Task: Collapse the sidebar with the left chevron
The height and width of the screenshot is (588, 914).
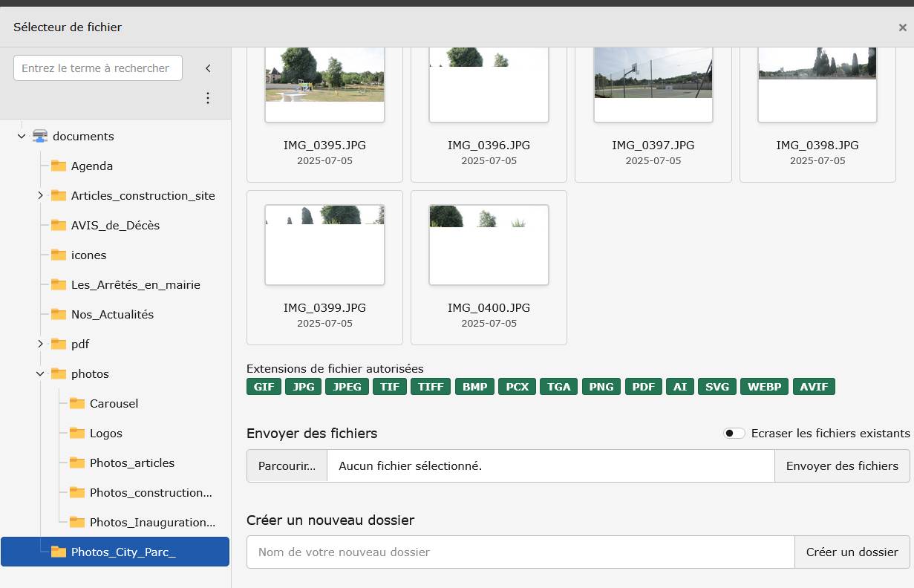Action: click(x=208, y=68)
